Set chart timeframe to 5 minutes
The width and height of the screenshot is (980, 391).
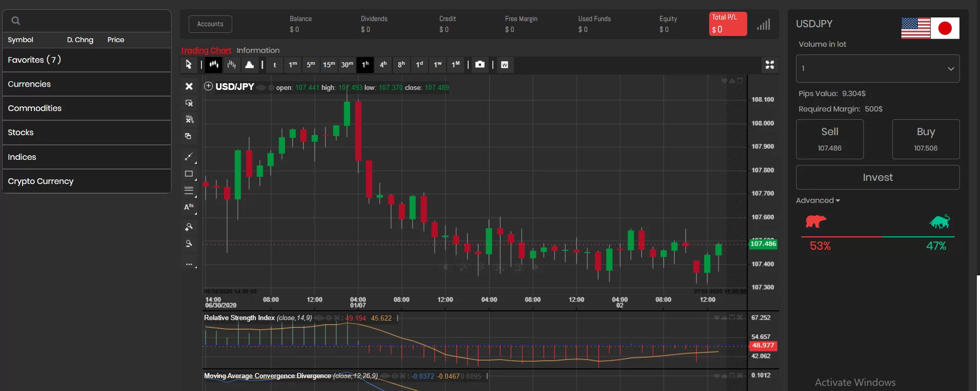[311, 65]
